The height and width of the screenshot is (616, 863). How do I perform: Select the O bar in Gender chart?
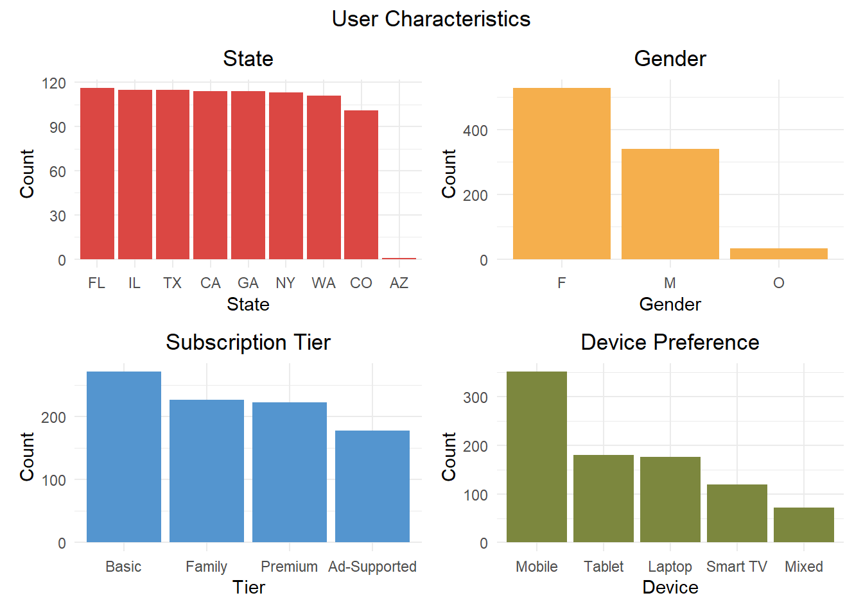778,253
